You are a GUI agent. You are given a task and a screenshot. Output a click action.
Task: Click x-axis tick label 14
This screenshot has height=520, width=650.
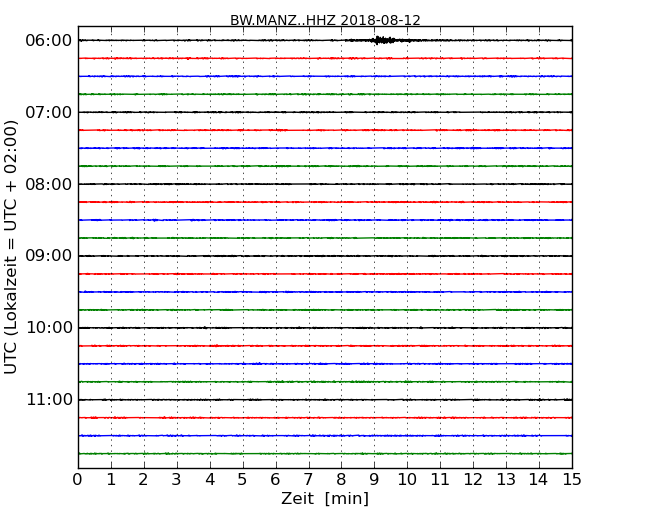tap(539, 480)
